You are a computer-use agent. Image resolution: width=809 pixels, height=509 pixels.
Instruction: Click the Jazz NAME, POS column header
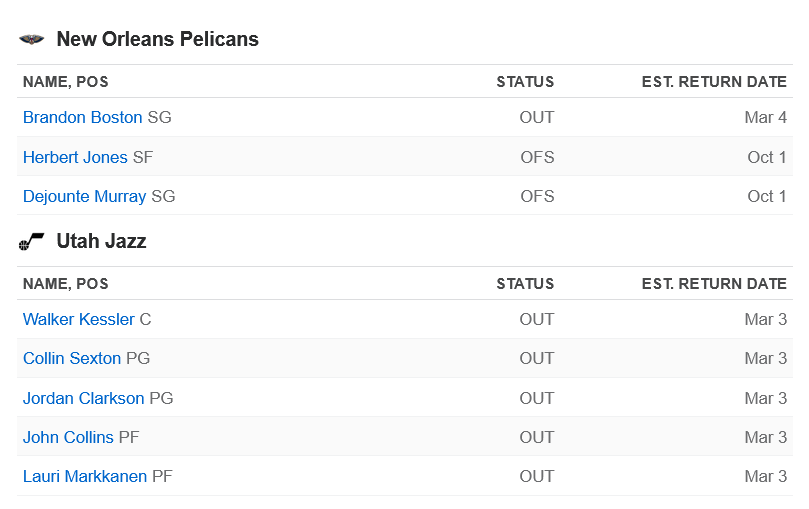point(66,284)
